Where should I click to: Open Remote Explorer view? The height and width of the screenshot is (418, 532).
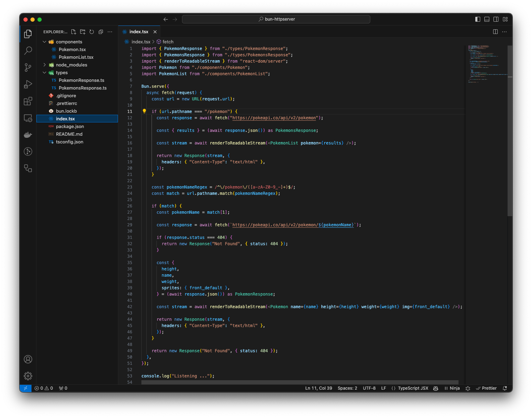tap(28, 118)
